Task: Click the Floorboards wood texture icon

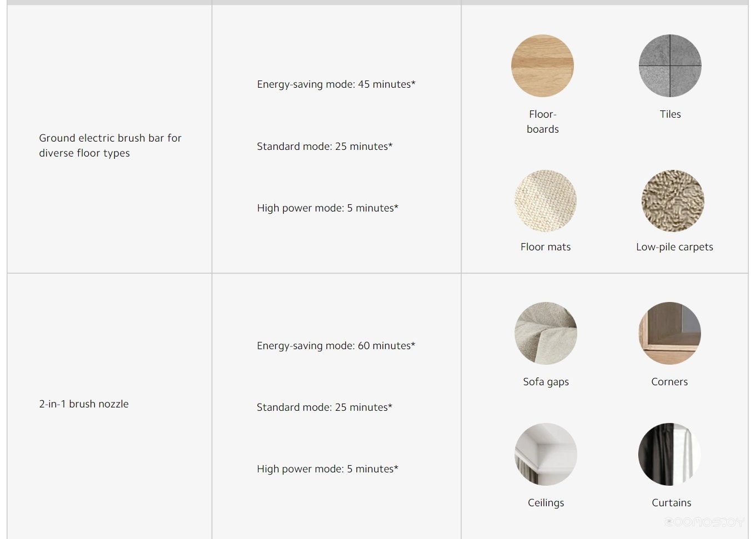Action: pyautogui.click(x=542, y=66)
